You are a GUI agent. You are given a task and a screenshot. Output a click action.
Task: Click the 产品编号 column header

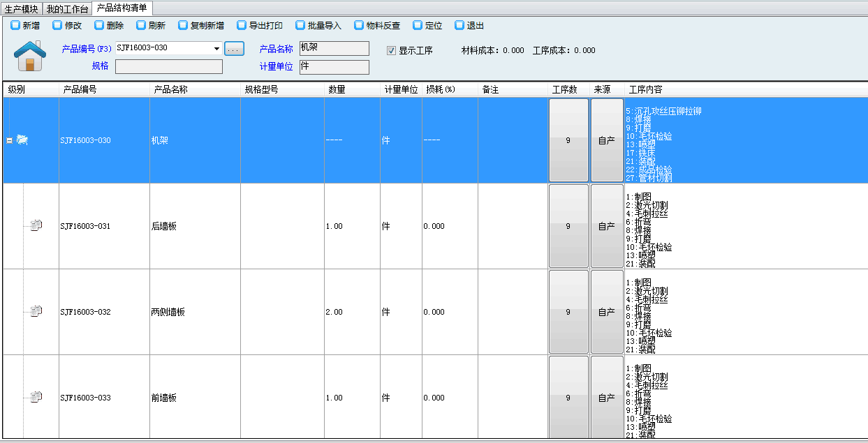[x=105, y=90]
